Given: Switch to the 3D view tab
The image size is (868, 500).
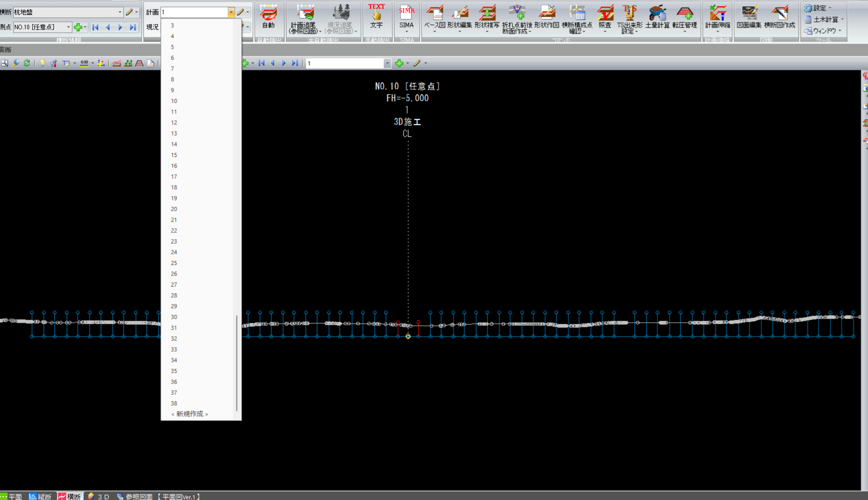Looking at the screenshot, I should click(x=99, y=496).
